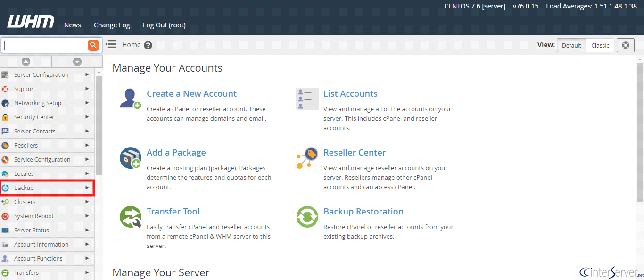644x280 pixels.
Task: Switch to the Default view
Action: (571, 45)
